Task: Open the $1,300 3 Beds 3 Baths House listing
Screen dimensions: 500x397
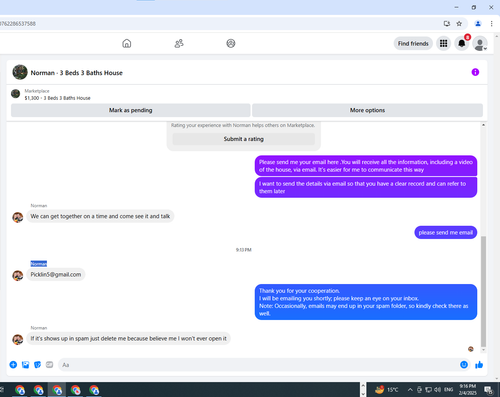Action: pyautogui.click(x=57, y=98)
